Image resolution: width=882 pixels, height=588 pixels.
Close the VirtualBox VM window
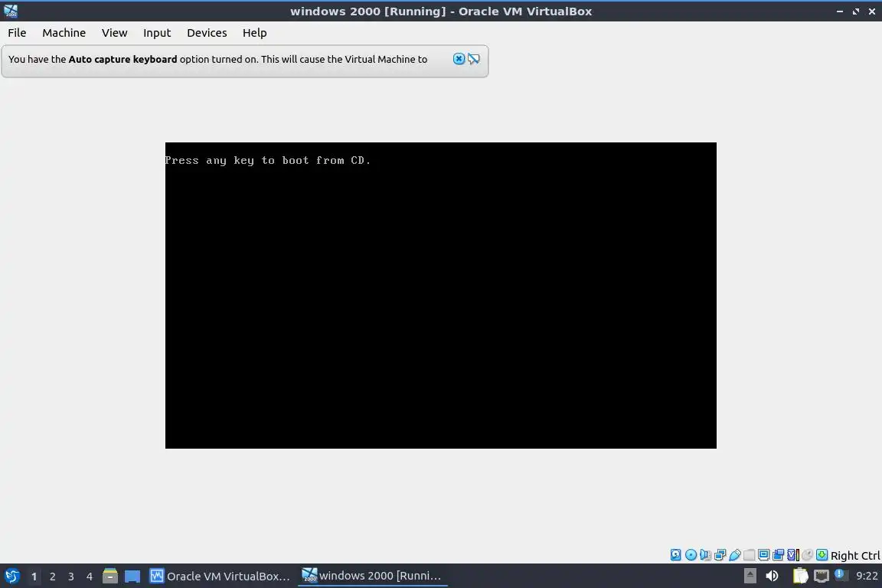(x=872, y=11)
